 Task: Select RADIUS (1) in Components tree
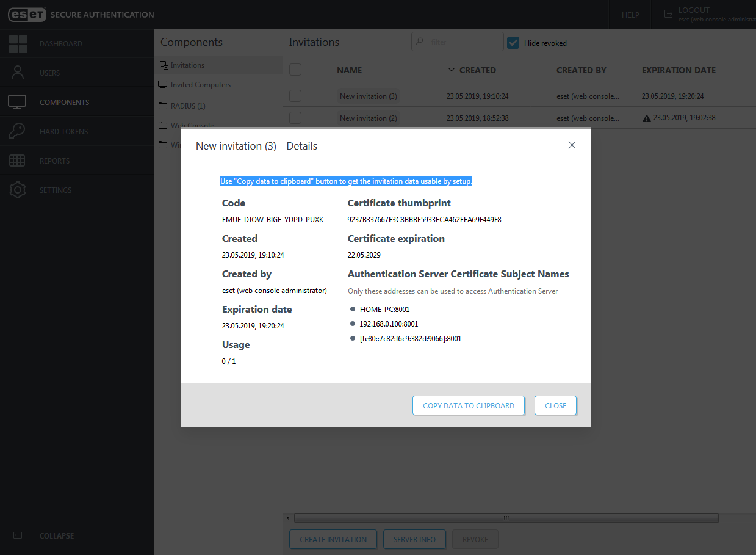[x=188, y=106]
